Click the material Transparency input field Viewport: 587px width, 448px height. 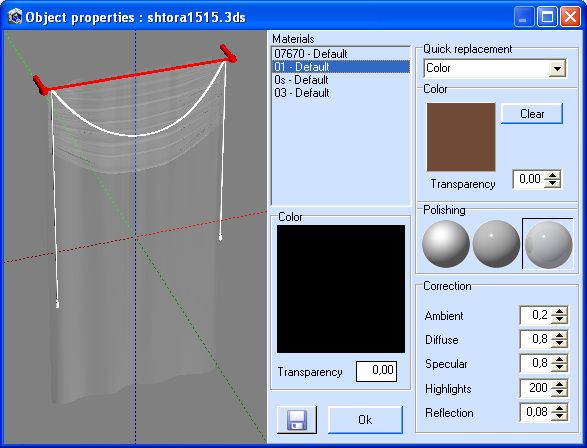pyautogui.click(x=376, y=371)
